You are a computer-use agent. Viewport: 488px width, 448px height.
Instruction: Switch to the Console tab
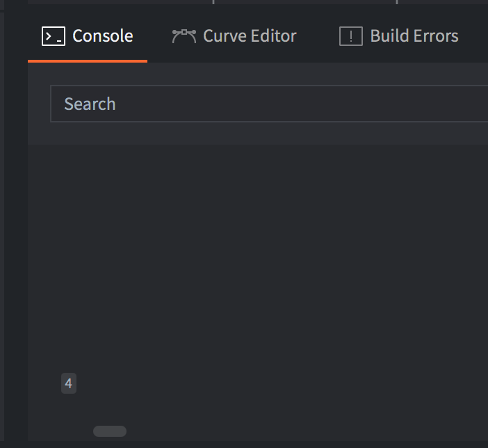pyautogui.click(x=88, y=36)
